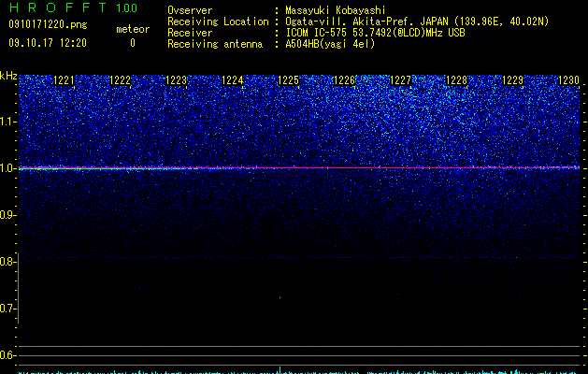Click the 1222 time marker label
The height and width of the screenshot is (374, 588).
(x=120, y=80)
